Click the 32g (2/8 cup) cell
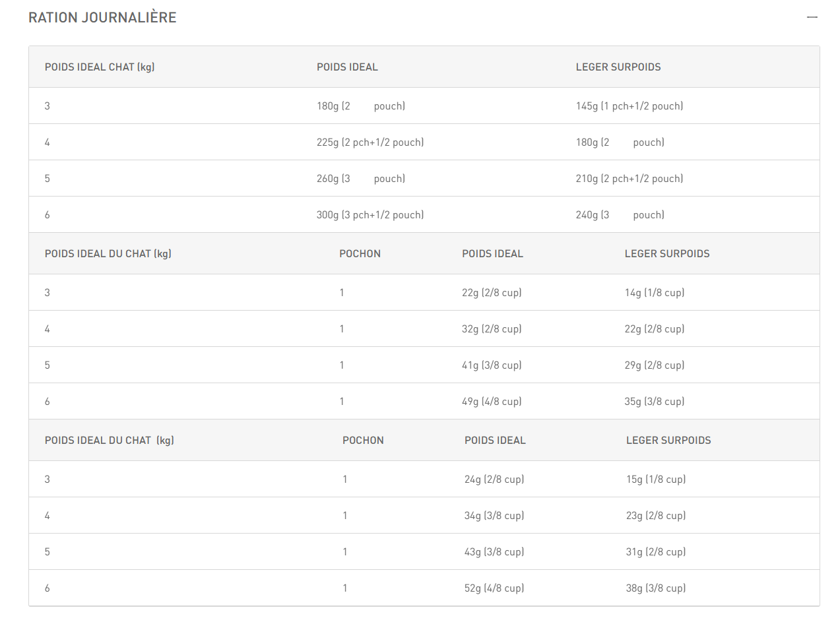This screenshot has height=620, width=840. (492, 329)
